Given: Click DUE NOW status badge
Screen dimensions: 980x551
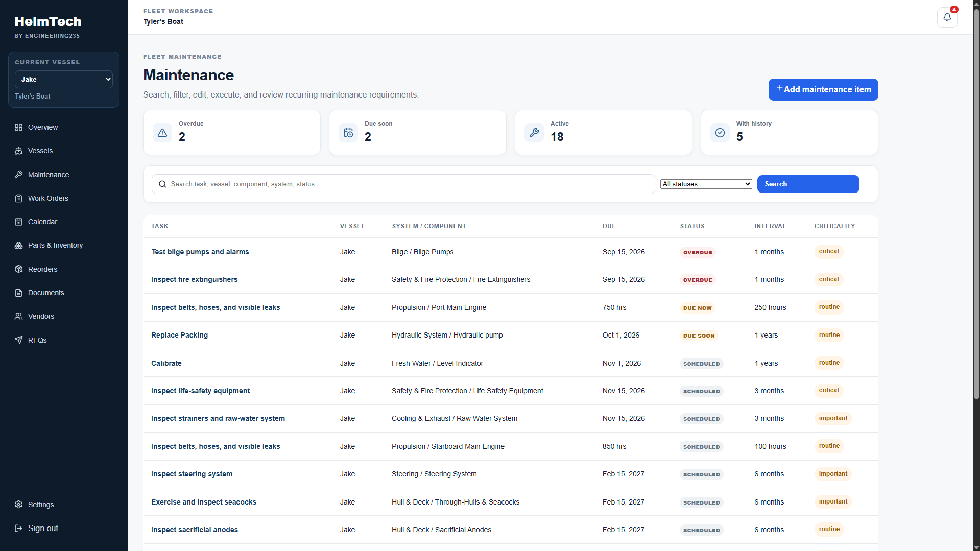Looking at the screenshot, I should tap(697, 308).
